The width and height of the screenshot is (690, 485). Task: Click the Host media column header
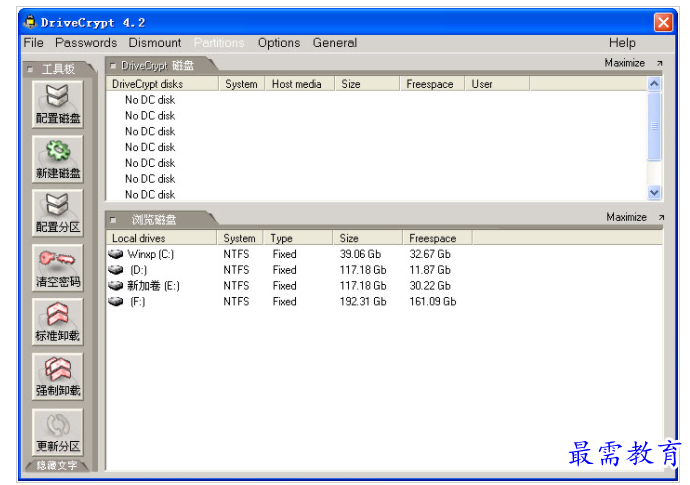(300, 84)
